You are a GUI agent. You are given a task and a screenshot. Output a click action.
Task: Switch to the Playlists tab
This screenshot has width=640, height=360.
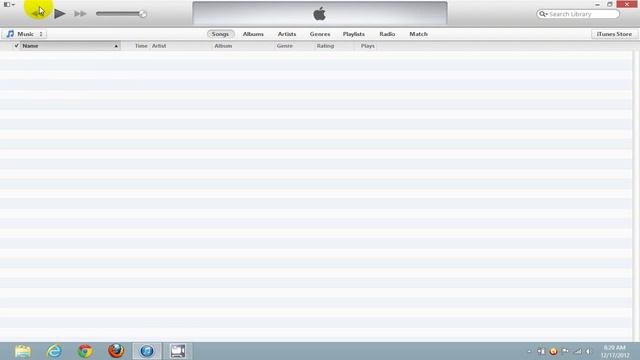coord(354,34)
